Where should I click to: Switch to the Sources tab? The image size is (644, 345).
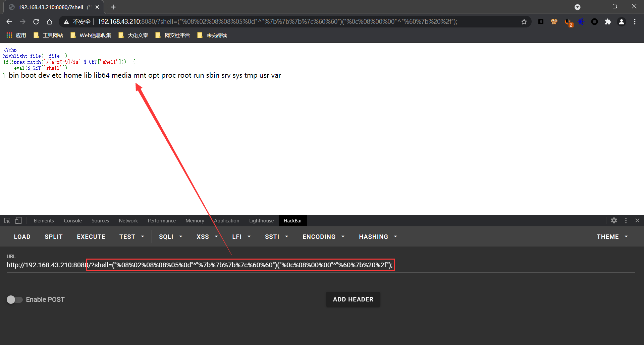(100, 220)
